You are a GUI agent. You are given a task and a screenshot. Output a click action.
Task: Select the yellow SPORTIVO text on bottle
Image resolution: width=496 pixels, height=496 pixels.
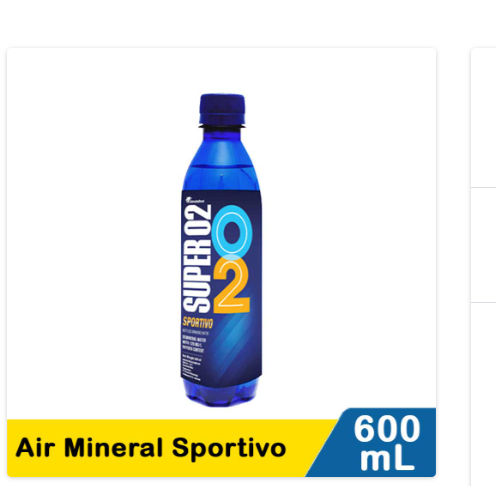[198, 323]
